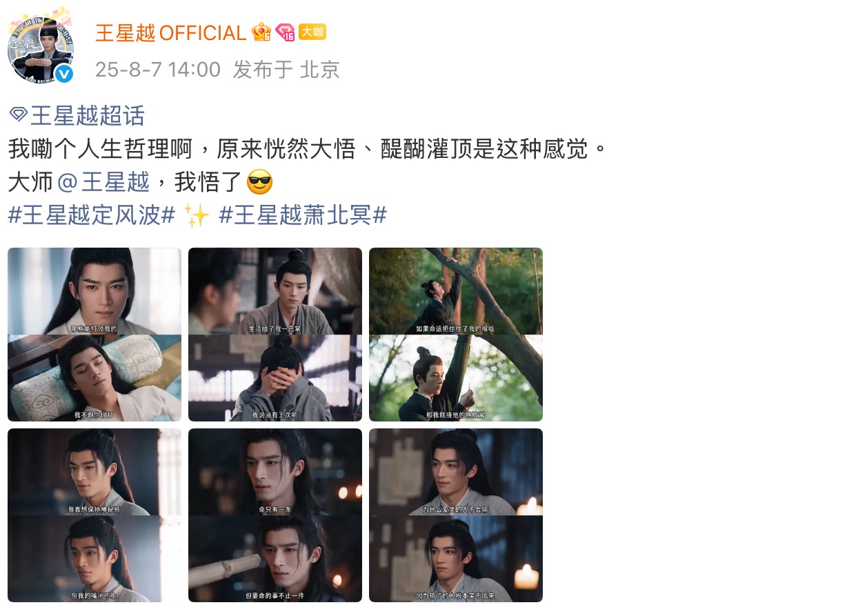Image resolution: width=847 pixels, height=616 pixels.
Task: Open hashtag #王星越定风波#
Action: [x=90, y=216]
